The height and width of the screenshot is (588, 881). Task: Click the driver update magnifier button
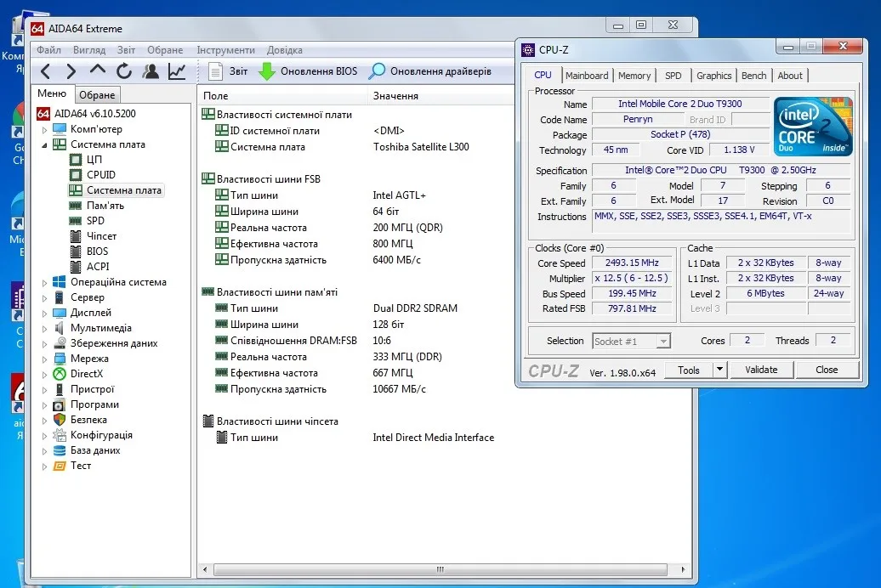tap(429, 71)
